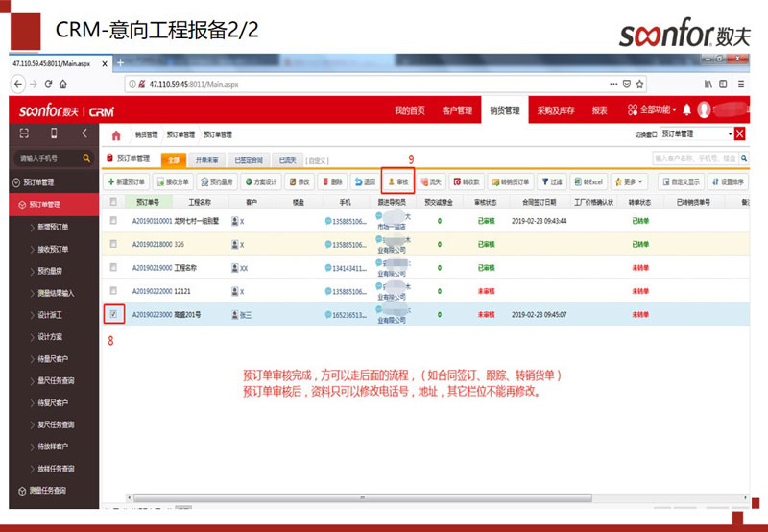Screen dimensions: 768x532
Task: Click the 转Excel export button
Action: tap(588, 181)
